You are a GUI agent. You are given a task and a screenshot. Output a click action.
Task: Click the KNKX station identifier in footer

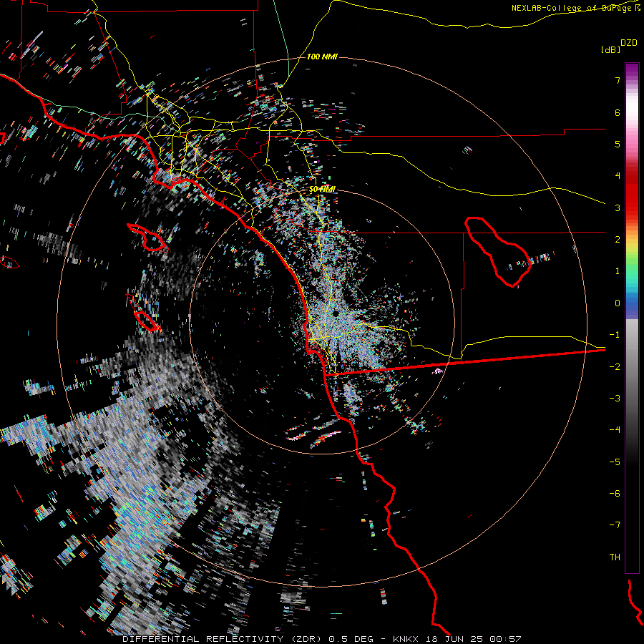click(x=406, y=639)
